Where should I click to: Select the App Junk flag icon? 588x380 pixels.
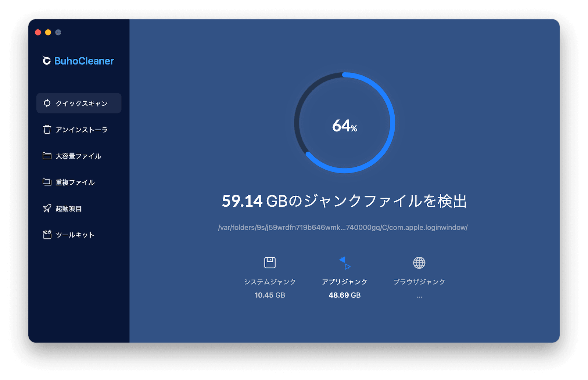(x=344, y=263)
